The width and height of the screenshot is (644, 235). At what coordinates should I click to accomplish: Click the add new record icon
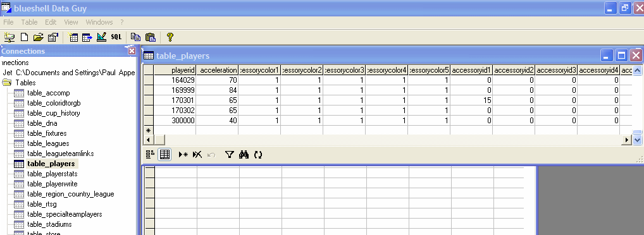pos(183,155)
